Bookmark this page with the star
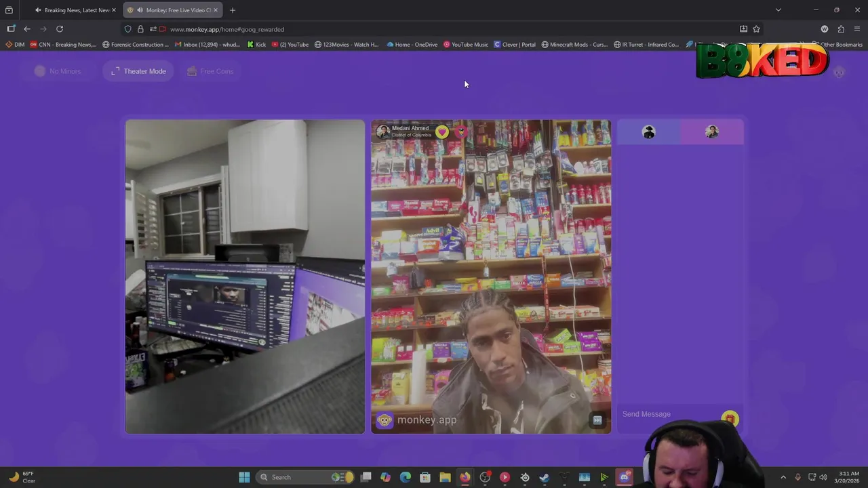Image resolution: width=868 pixels, height=488 pixels. click(x=756, y=29)
